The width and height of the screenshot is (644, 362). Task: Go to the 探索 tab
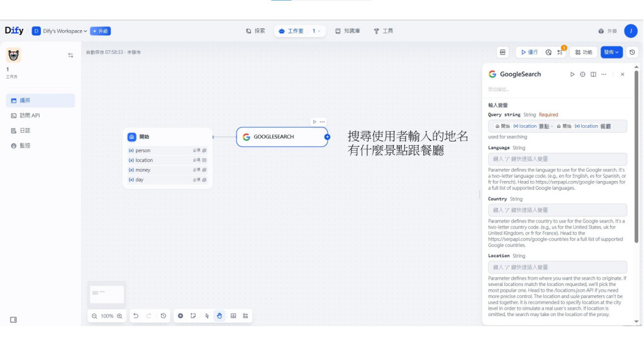click(255, 31)
